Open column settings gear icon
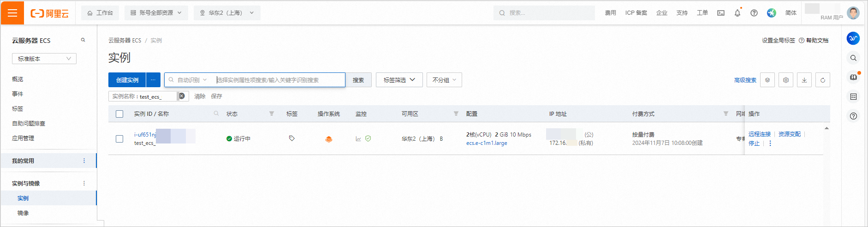The height and width of the screenshot is (227, 868). (x=786, y=80)
